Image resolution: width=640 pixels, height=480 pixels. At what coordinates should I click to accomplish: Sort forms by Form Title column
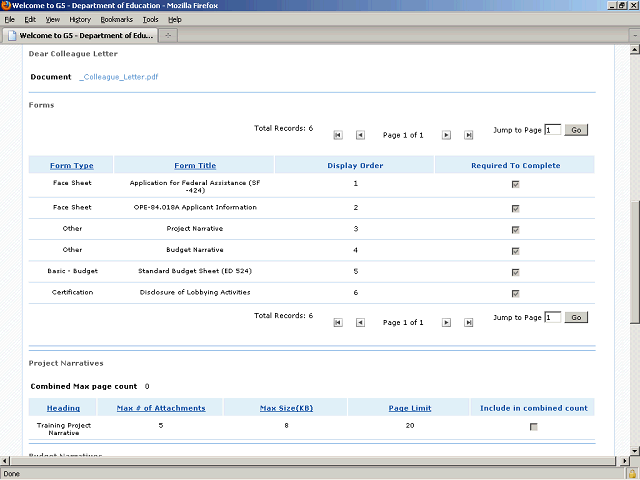[194, 165]
